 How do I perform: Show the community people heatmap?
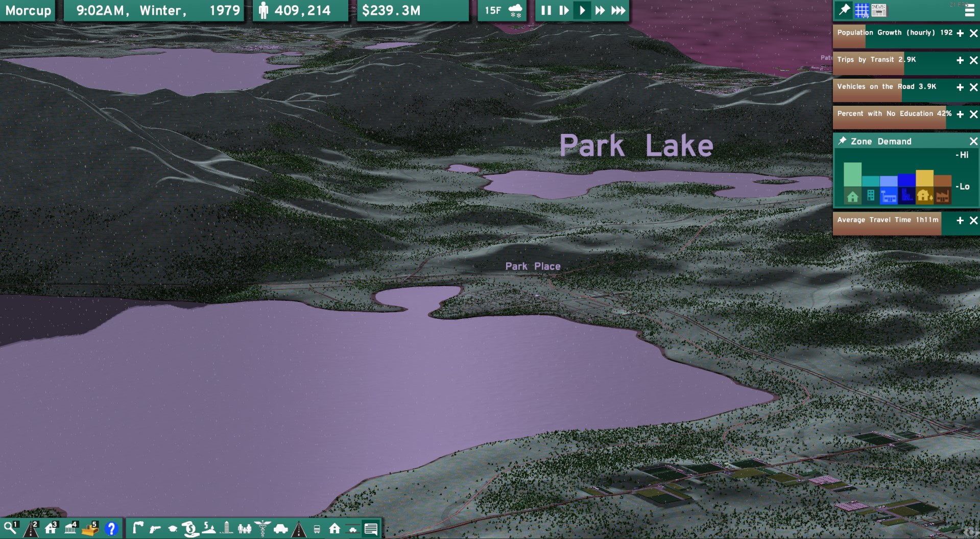pos(245,529)
